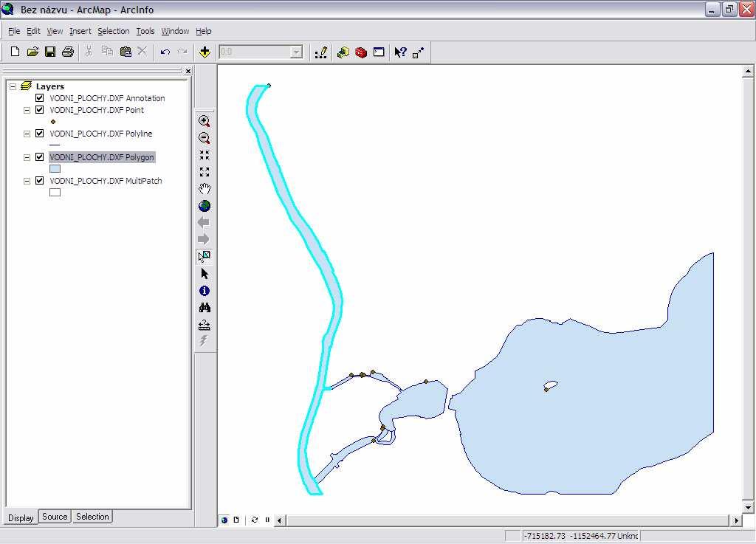Open the Help menu
This screenshot has height=544, width=756.
coord(204,31)
